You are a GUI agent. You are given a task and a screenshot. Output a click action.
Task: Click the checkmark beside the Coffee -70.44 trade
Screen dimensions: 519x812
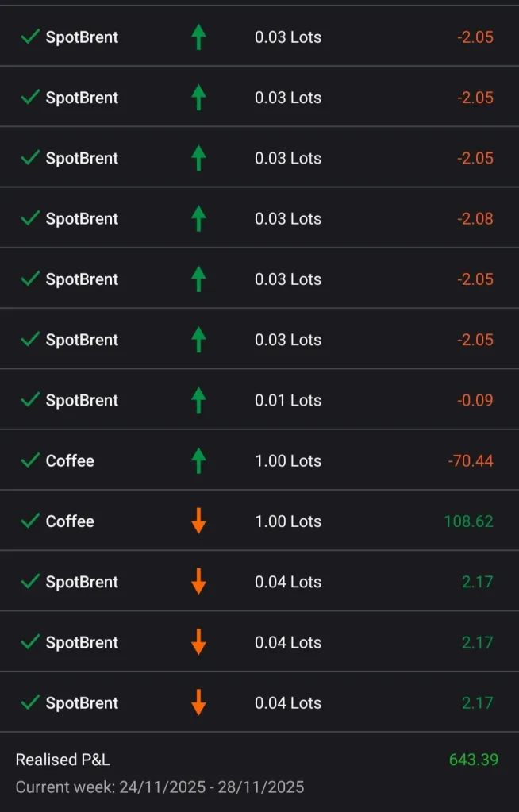(30, 460)
